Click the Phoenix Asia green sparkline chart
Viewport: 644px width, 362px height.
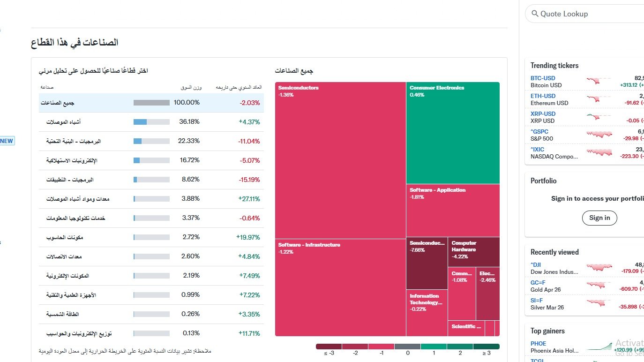(x=599, y=347)
